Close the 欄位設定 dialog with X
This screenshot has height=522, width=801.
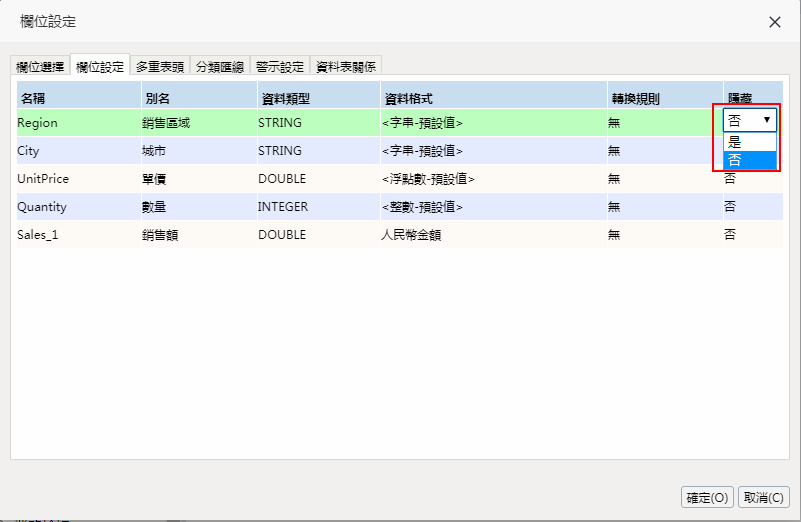point(775,22)
